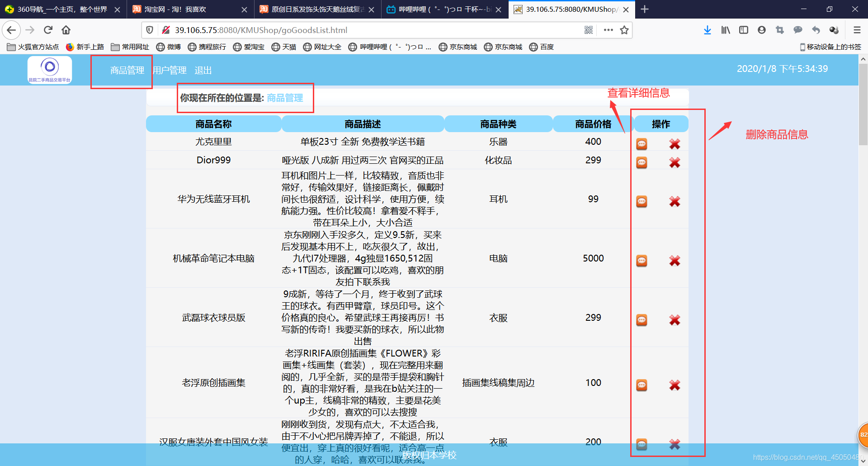The width and height of the screenshot is (868, 466).
Task: Open page actions three-dot menu
Action: click(609, 30)
